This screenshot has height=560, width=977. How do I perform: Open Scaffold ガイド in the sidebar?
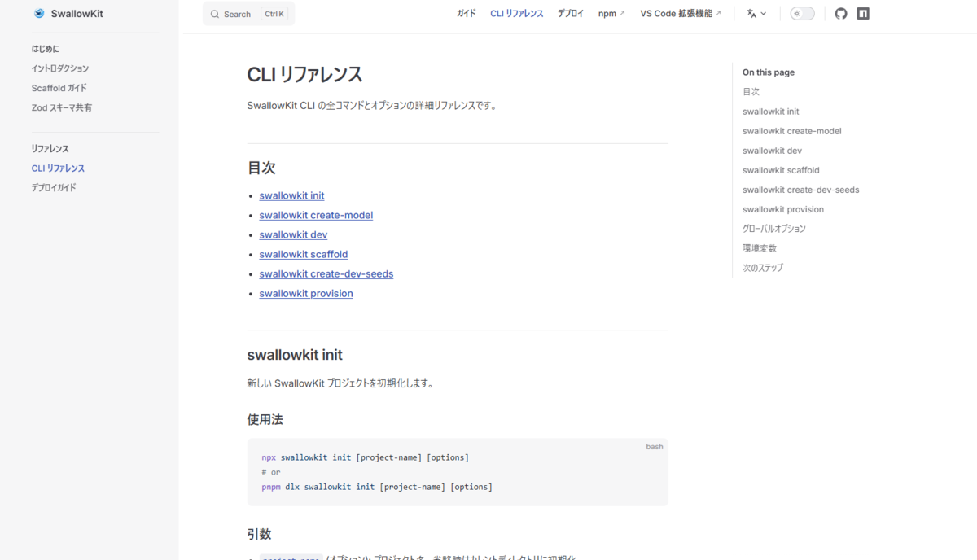(x=59, y=88)
